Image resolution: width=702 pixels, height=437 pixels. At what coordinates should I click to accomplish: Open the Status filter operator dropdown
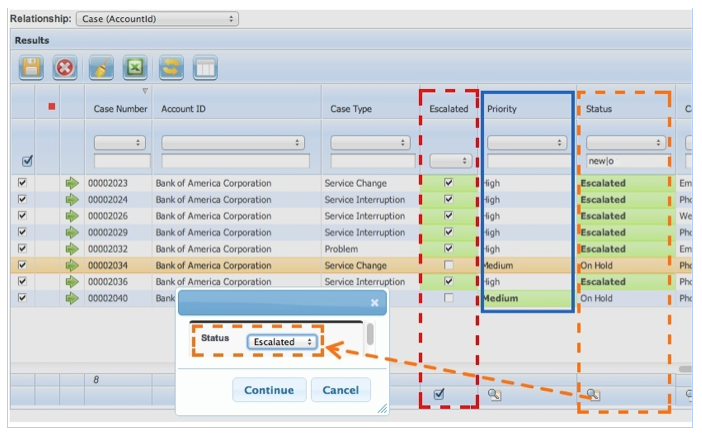pos(626,143)
